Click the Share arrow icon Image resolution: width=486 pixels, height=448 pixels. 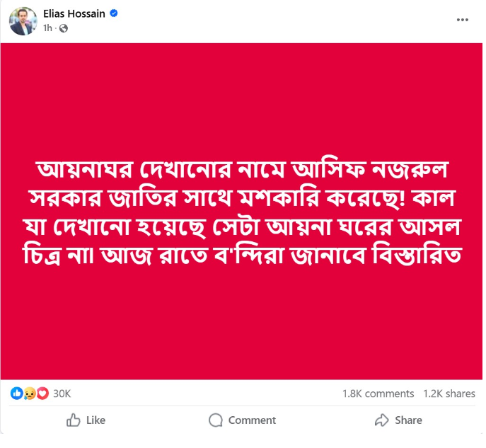tap(382, 420)
